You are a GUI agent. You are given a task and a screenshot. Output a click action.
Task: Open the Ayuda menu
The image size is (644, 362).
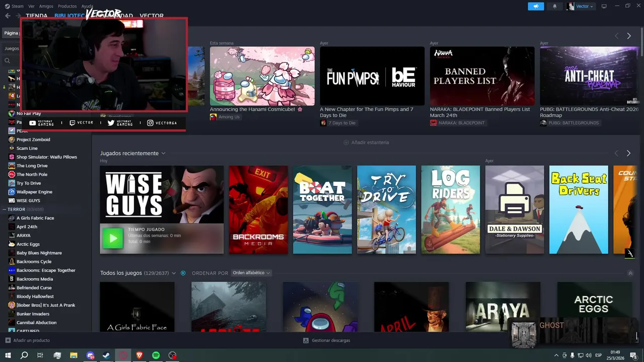pyautogui.click(x=87, y=6)
